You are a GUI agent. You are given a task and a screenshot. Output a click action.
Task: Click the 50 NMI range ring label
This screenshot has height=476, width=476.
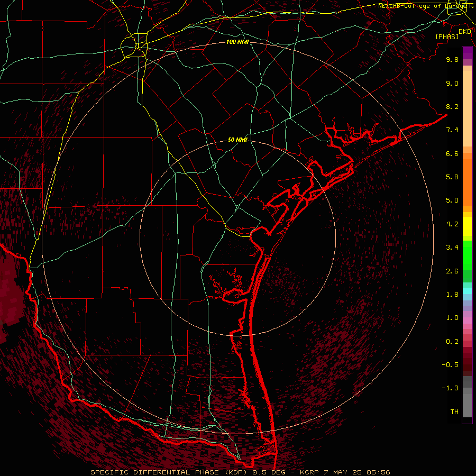(x=237, y=140)
